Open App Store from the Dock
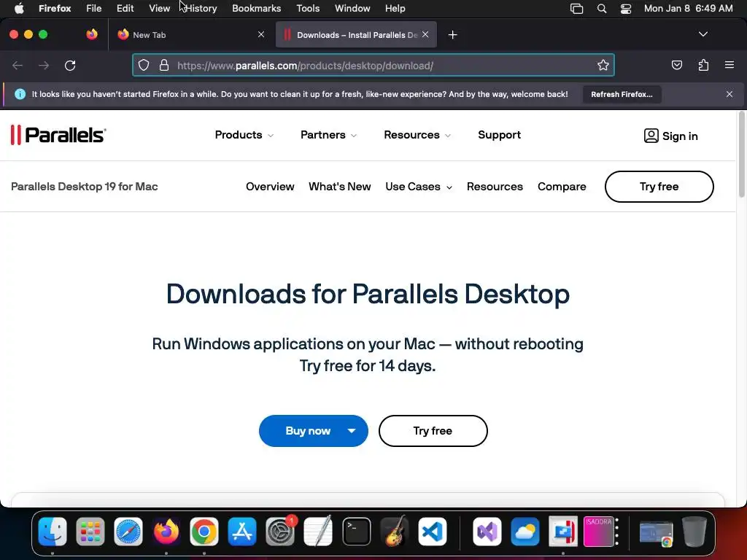This screenshot has width=747, height=560. [242, 532]
